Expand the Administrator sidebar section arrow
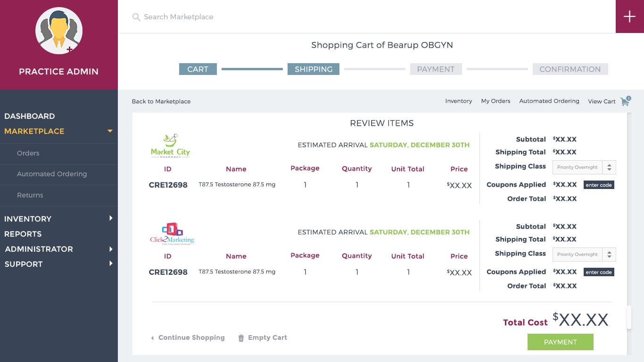Image resolution: width=644 pixels, height=362 pixels. click(x=111, y=249)
